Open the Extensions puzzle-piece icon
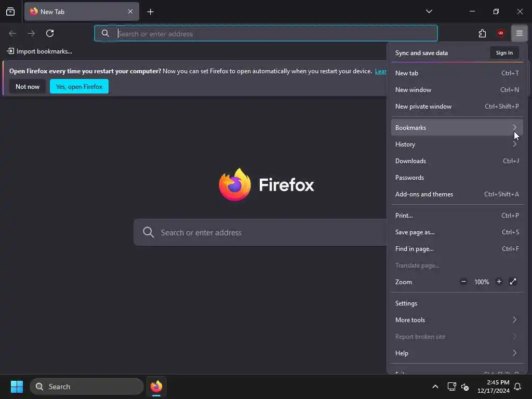 click(482, 33)
